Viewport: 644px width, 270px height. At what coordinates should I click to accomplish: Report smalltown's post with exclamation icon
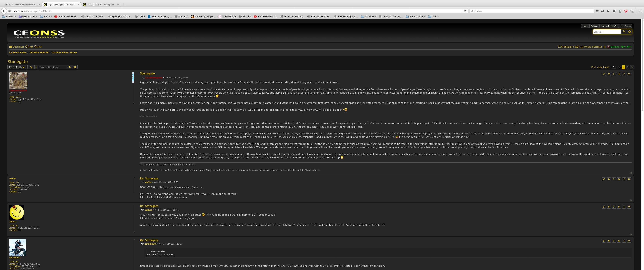614,241
